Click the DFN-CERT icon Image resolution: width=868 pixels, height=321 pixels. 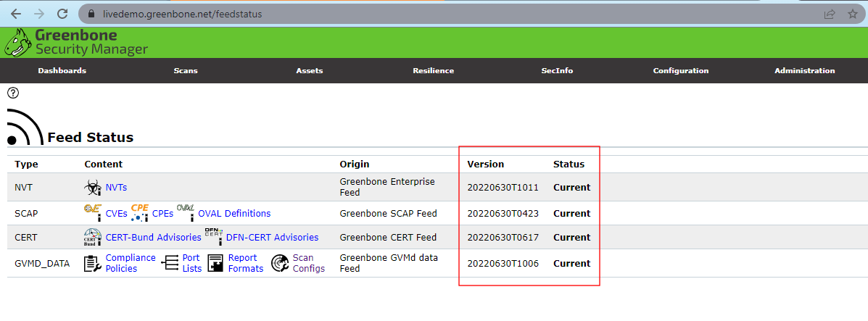(213, 237)
